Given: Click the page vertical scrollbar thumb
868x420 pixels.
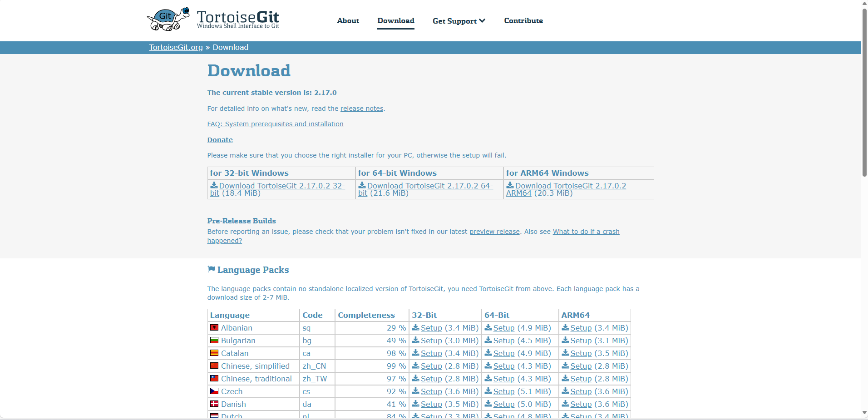Looking at the screenshot, I should tap(864, 92).
